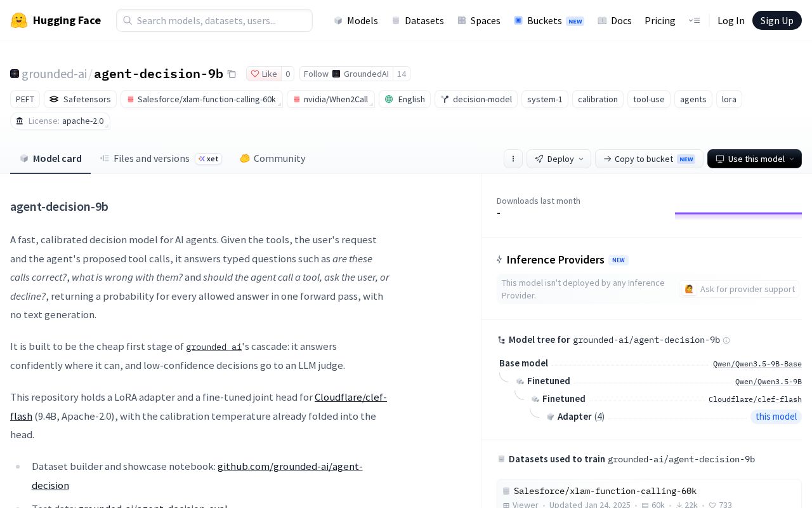Open the Salesforce/xlam-function-calling-60k tag
Image resolution: width=812 pixels, height=508 pixels.
coord(202,99)
